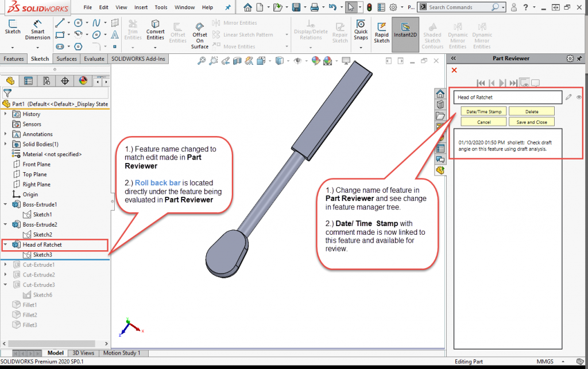This screenshot has width=588, height=369.
Task: Open Design Library task pane icon
Action: 440,104
